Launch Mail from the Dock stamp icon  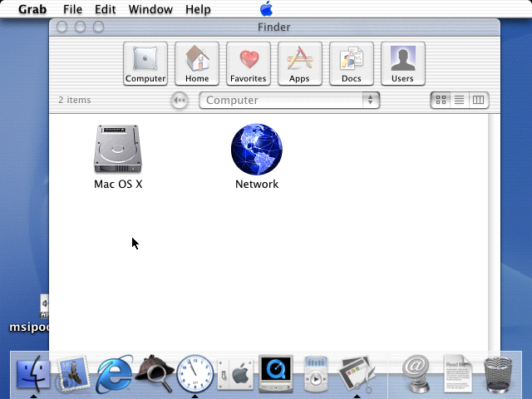coord(74,375)
